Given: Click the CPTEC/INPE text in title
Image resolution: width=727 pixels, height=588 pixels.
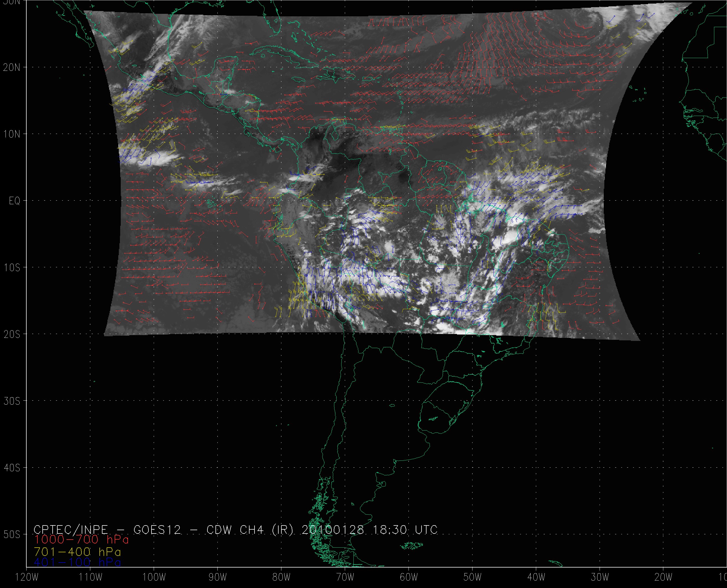Looking at the screenshot, I should (71, 529).
